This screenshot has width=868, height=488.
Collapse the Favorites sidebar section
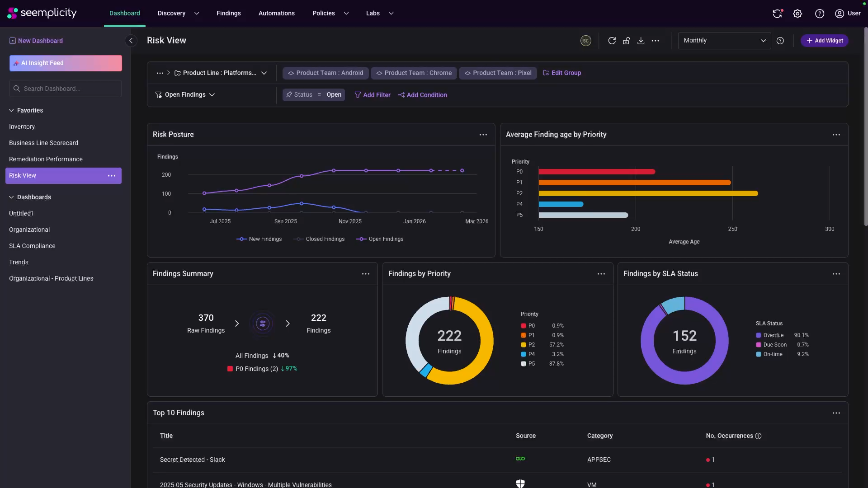pos(11,110)
